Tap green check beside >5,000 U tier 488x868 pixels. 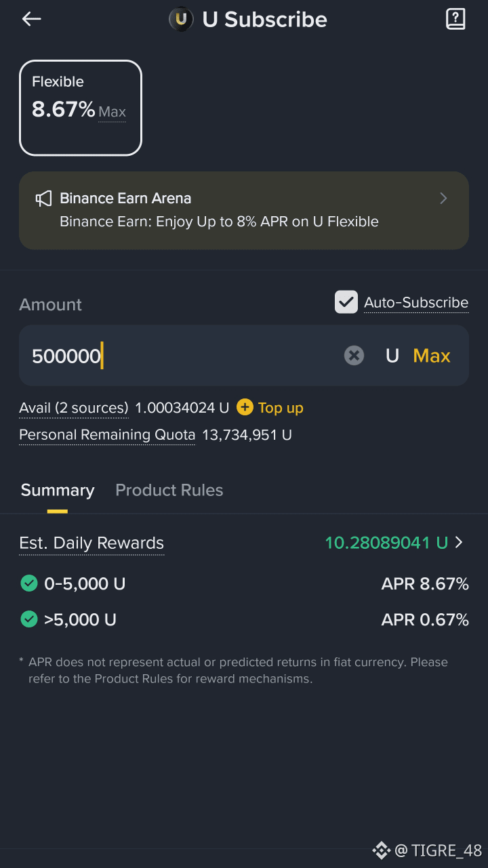click(x=28, y=619)
